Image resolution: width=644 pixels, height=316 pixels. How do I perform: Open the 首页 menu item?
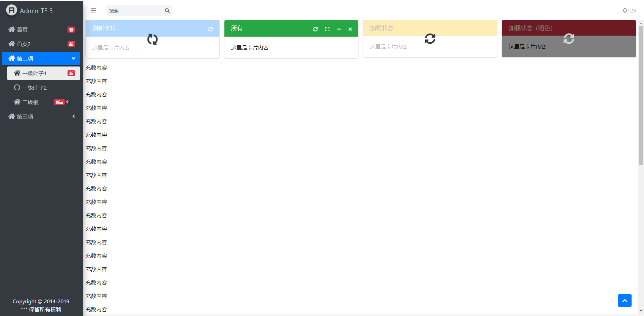22,29
